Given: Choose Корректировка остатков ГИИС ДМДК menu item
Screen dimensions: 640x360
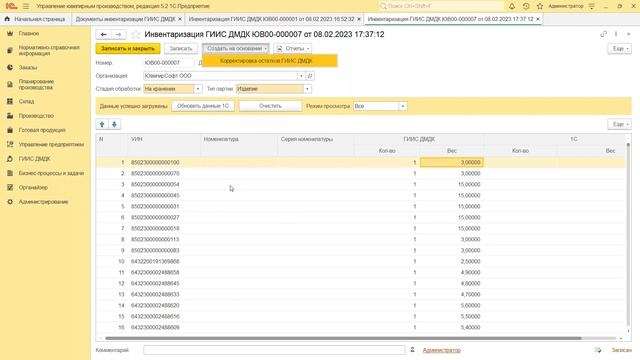Looking at the screenshot, I should click(270, 61).
